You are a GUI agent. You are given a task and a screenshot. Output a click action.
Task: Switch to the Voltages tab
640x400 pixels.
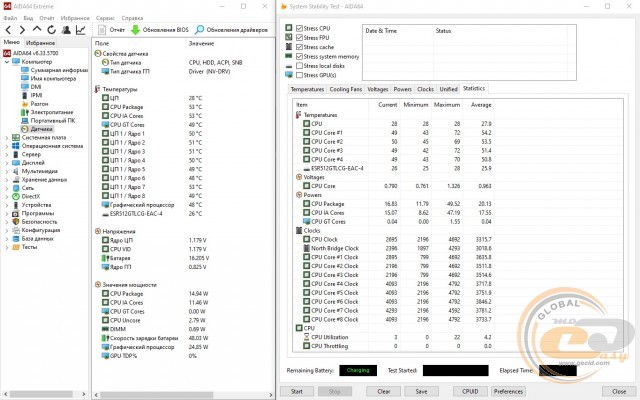click(378, 89)
